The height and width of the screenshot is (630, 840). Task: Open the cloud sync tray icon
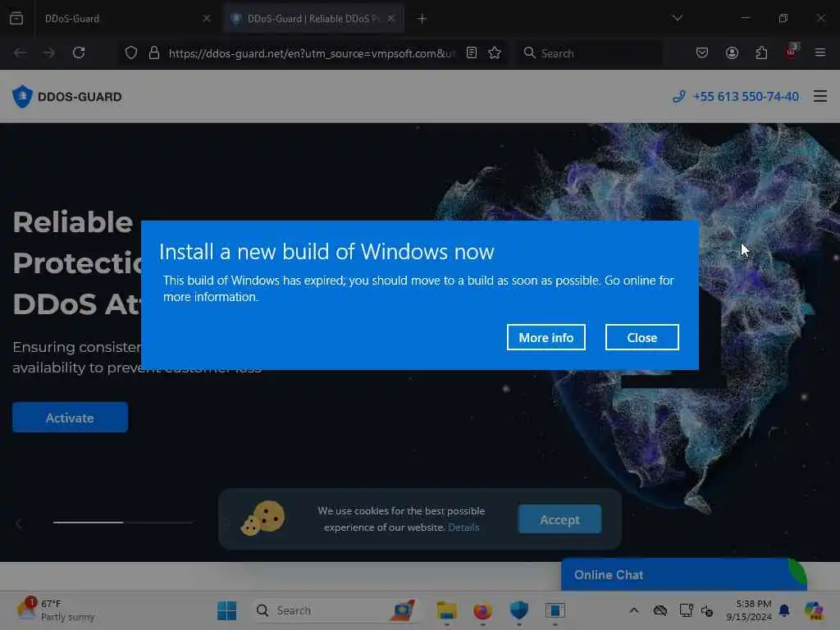click(660, 610)
